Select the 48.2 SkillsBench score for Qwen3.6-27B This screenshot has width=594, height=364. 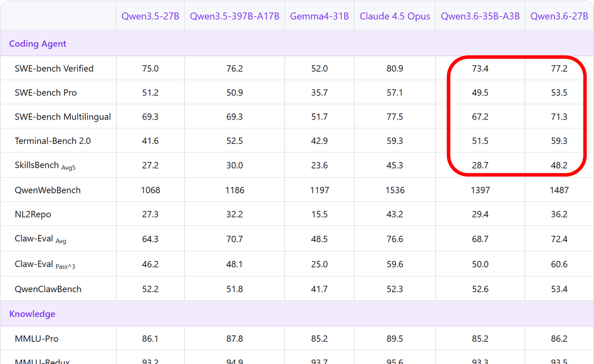point(559,166)
